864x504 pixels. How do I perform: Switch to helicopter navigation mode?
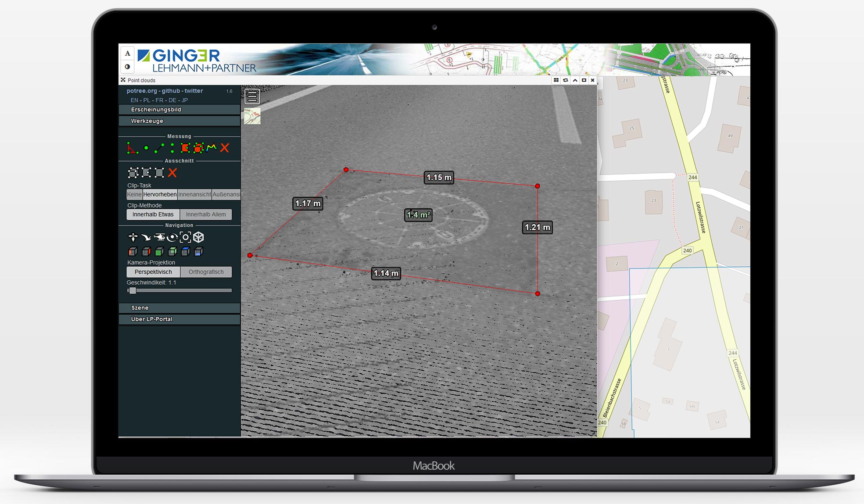click(159, 237)
